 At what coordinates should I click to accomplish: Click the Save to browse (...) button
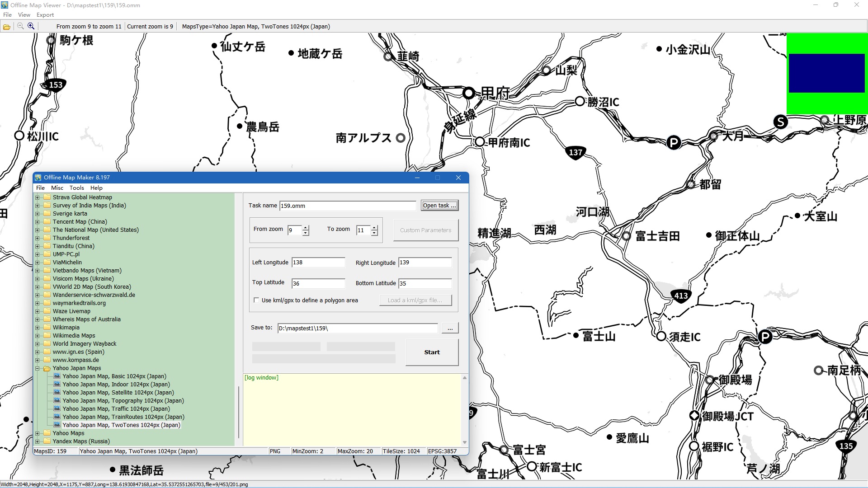tap(450, 328)
